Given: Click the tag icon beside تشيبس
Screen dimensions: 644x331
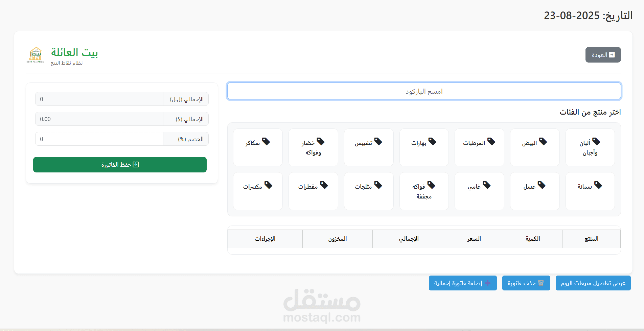Looking at the screenshot, I should [x=378, y=141].
